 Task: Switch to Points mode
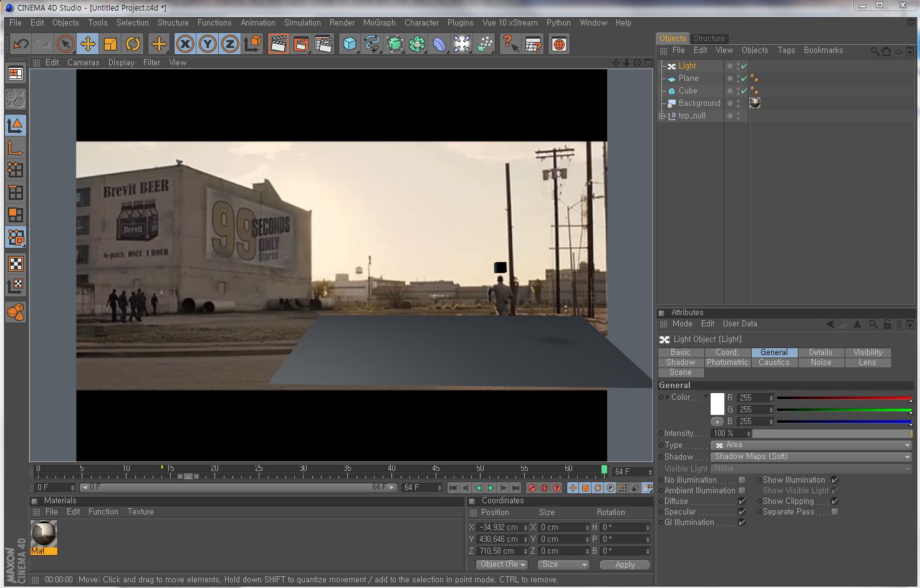(x=16, y=169)
